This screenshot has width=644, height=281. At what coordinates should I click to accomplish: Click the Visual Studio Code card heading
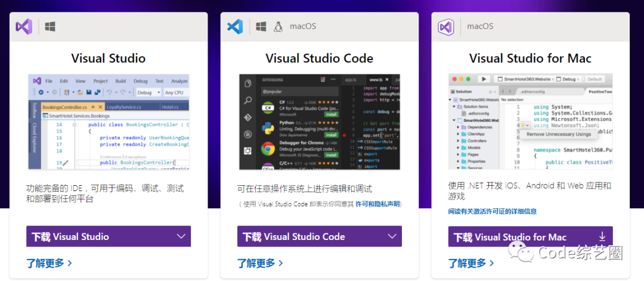[320, 58]
